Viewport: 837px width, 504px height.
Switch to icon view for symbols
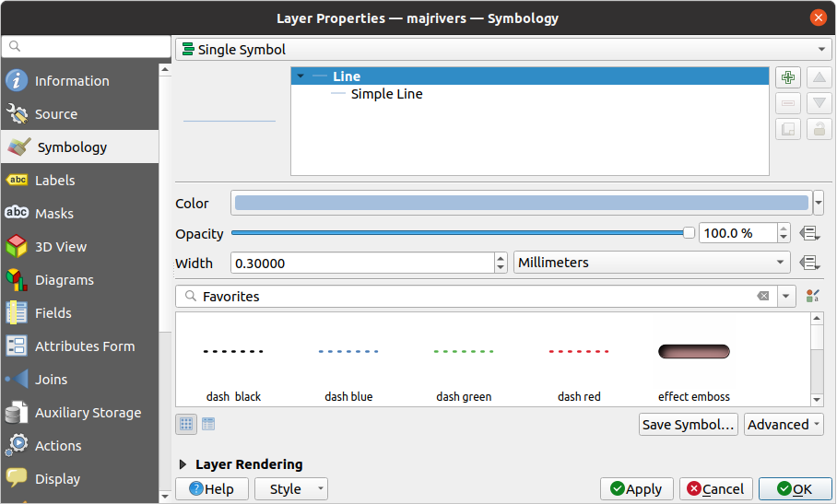(186, 424)
